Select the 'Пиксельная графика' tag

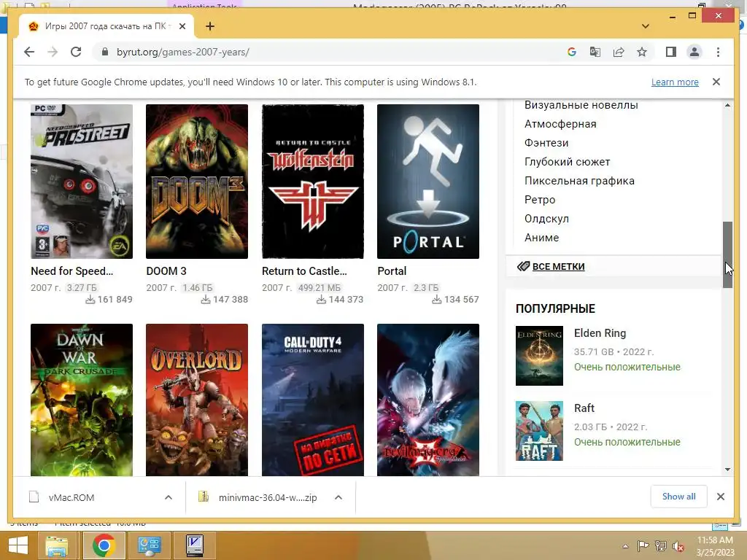point(579,181)
